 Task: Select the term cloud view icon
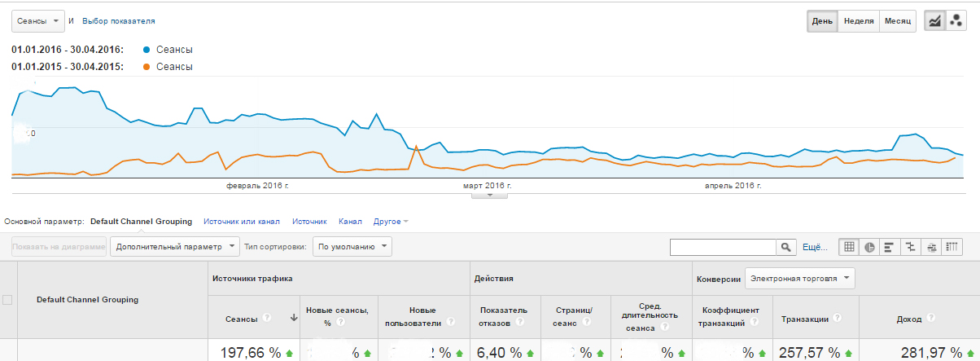tap(931, 246)
